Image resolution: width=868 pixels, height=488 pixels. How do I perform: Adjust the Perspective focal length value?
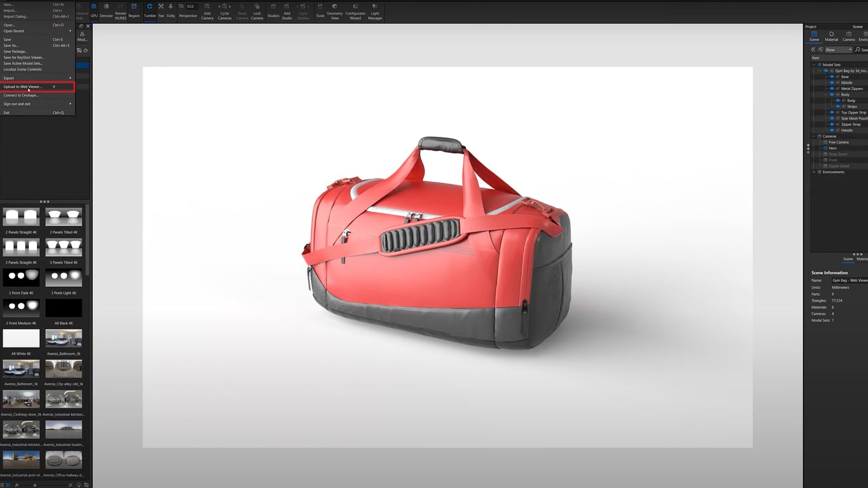click(189, 6)
